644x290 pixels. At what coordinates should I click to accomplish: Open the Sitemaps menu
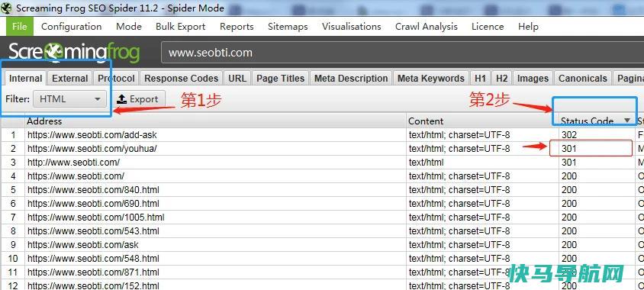288,27
